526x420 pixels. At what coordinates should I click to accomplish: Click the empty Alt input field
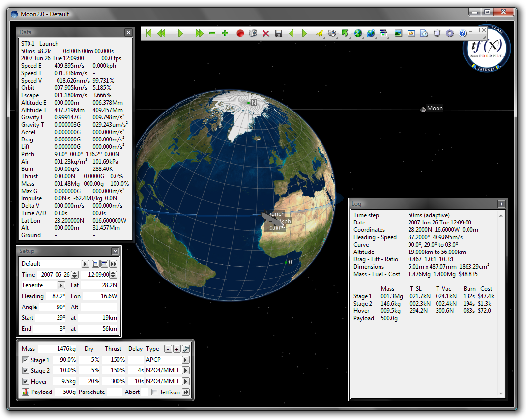coord(99,307)
